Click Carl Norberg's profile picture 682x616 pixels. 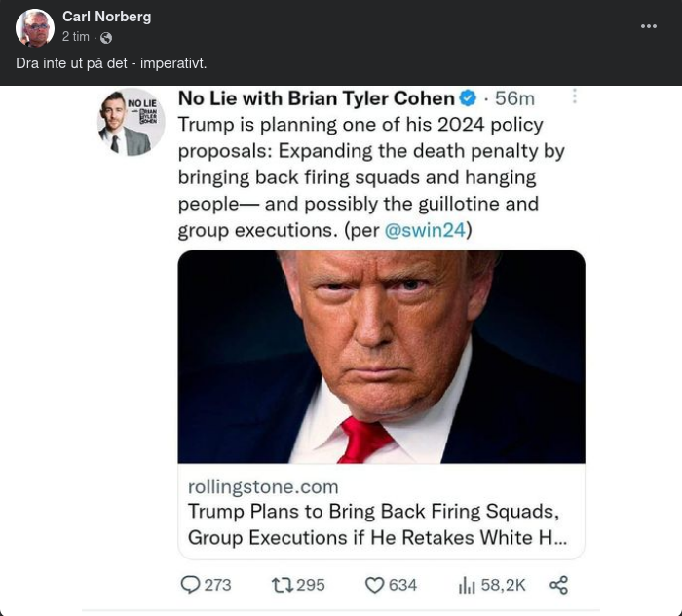click(x=35, y=28)
